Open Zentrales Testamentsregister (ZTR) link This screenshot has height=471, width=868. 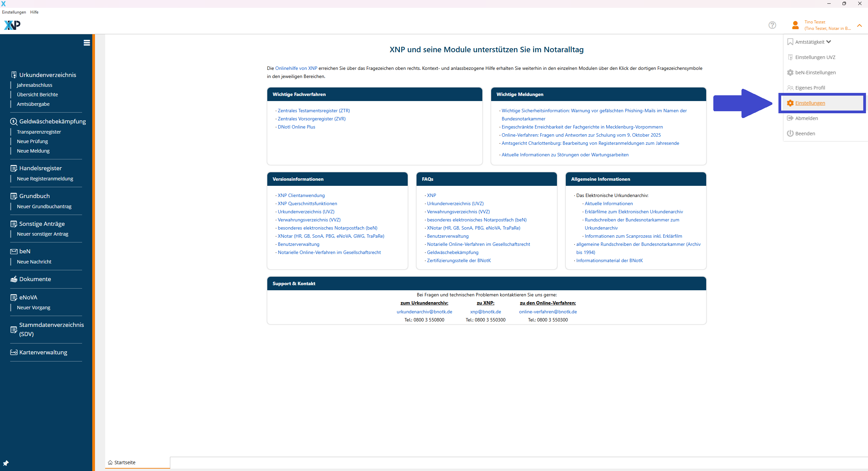tap(313, 111)
